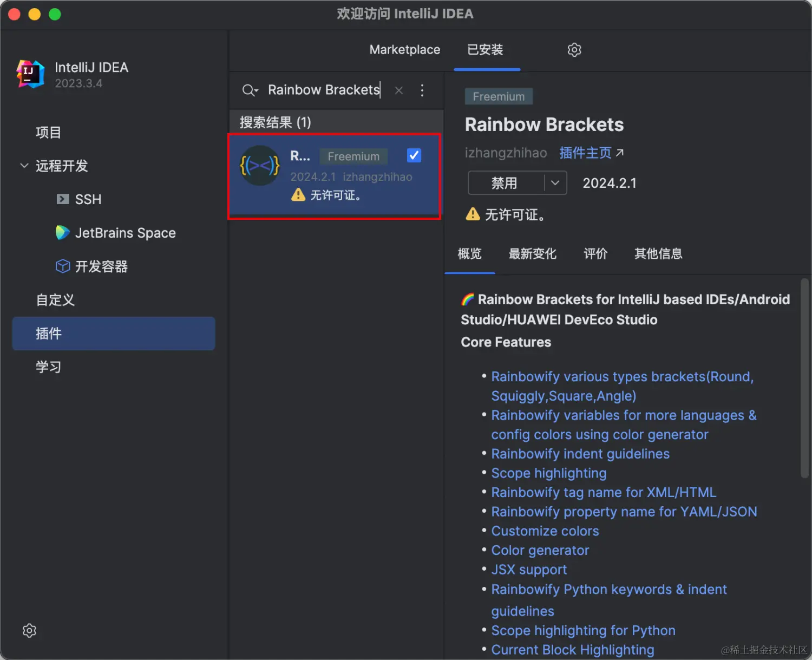Select SSH under 远程开发
812x660 pixels.
pyautogui.click(x=114, y=199)
